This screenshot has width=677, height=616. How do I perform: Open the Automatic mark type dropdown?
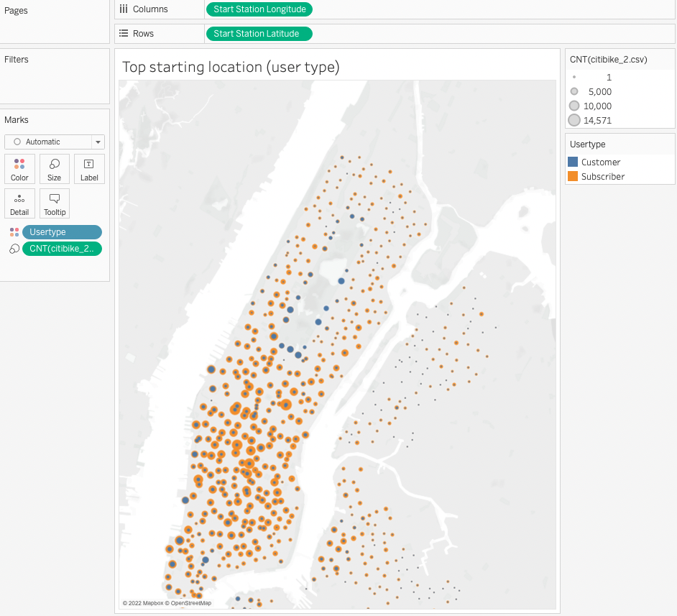click(x=55, y=142)
